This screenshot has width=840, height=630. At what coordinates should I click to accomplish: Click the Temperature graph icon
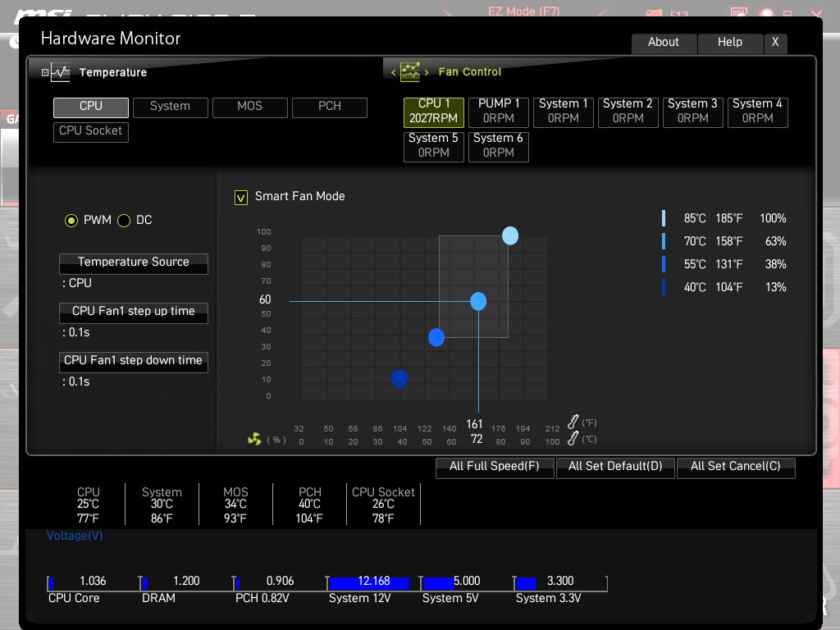point(61,72)
